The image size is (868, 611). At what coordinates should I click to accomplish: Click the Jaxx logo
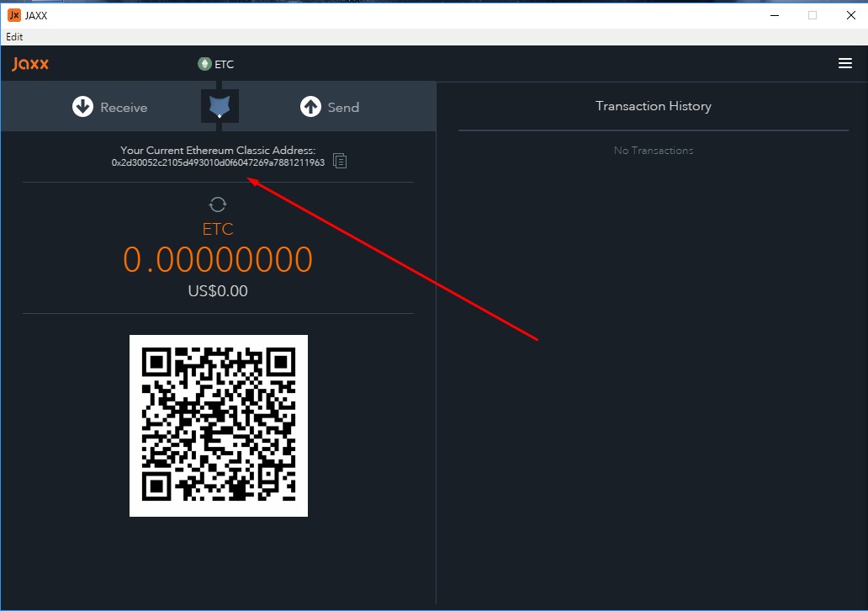30,64
